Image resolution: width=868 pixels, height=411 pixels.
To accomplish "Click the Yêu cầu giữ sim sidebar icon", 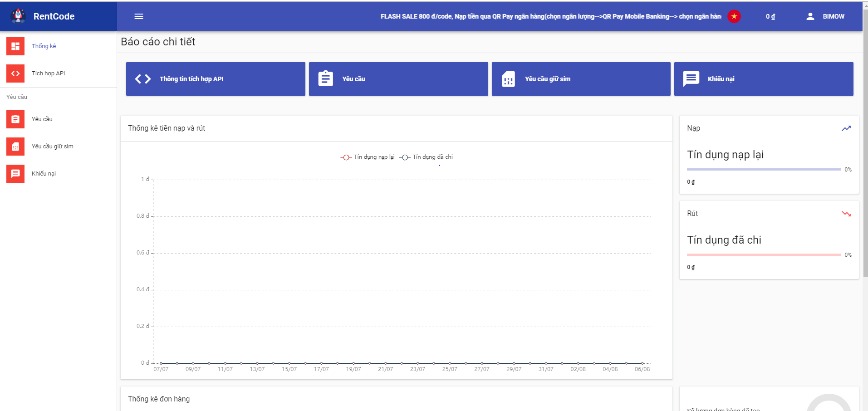I will tap(15, 146).
